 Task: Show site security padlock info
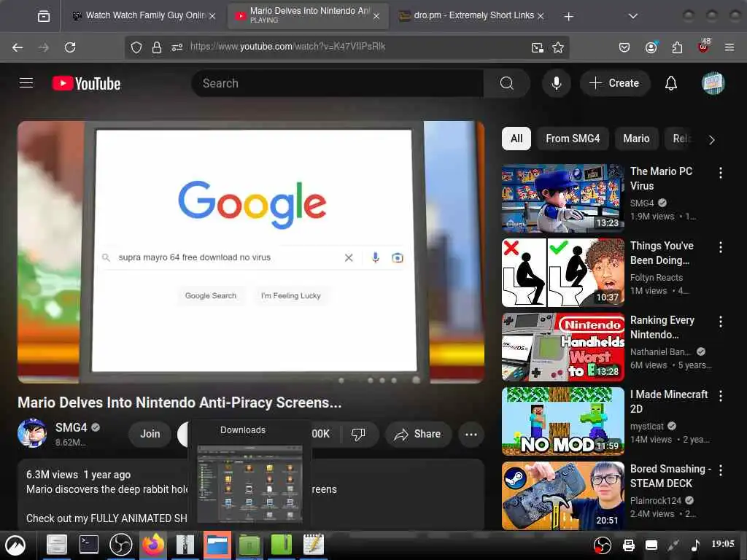click(x=157, y=47)
